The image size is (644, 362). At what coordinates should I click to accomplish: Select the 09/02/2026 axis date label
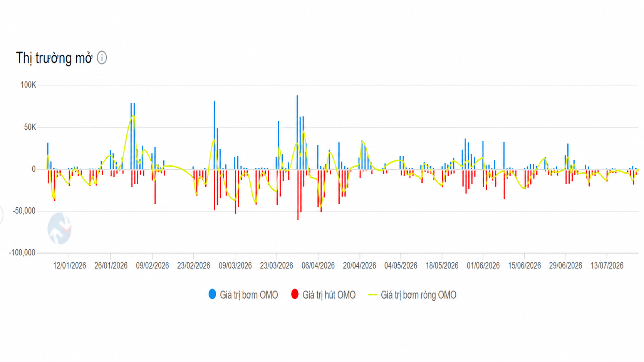152,265
